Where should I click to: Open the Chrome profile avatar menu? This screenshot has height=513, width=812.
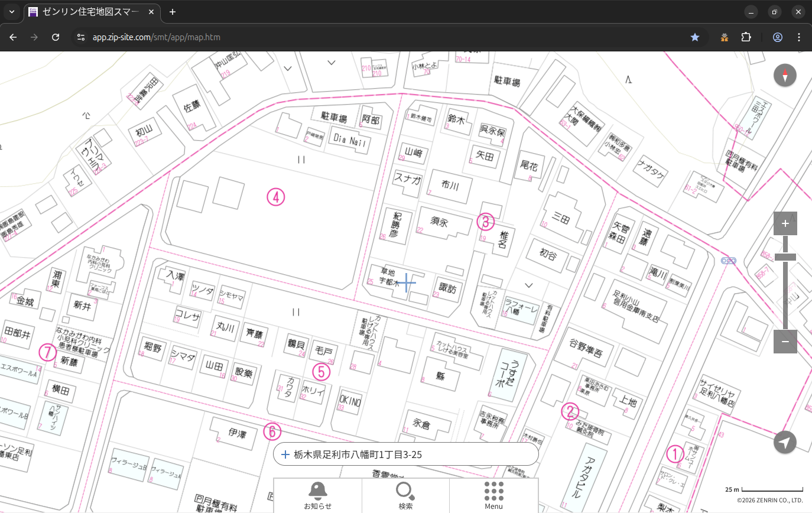[x=778, y=37]
